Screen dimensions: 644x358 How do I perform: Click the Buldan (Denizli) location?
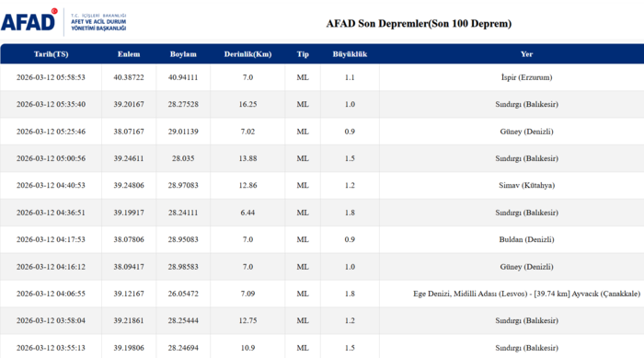tap(526, 239)
